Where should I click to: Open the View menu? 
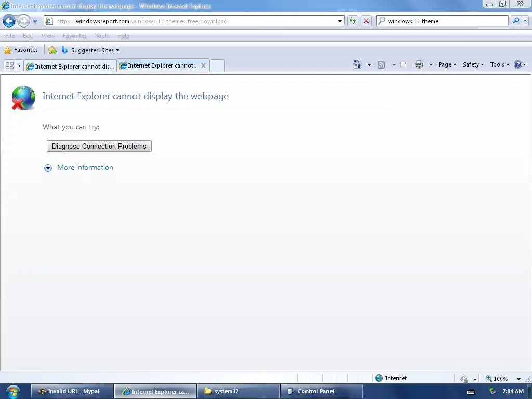(48, 36)
